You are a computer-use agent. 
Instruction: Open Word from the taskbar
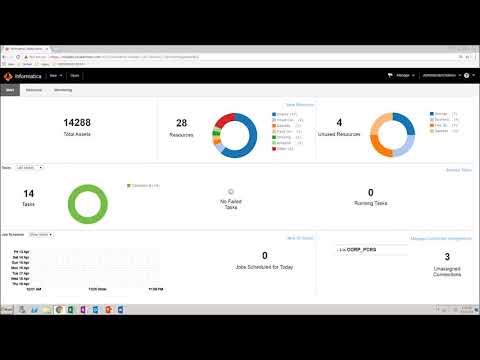click(x=120, y=310)
